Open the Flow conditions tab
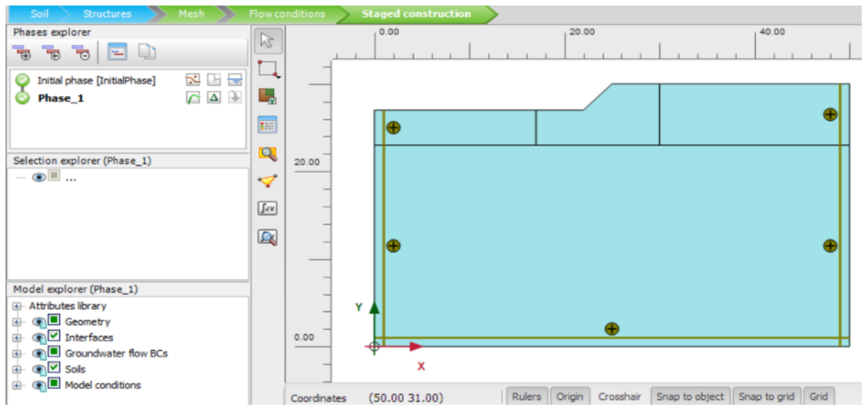The image size is (868, 411). (x=287, y=14)
